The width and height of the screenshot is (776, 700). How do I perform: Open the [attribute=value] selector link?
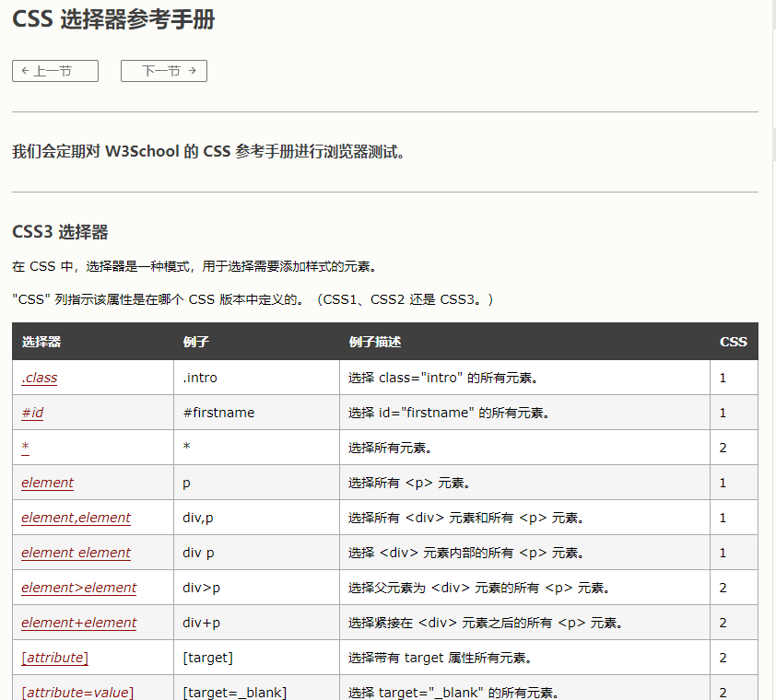pyautogui.click(x=77, y=692)
